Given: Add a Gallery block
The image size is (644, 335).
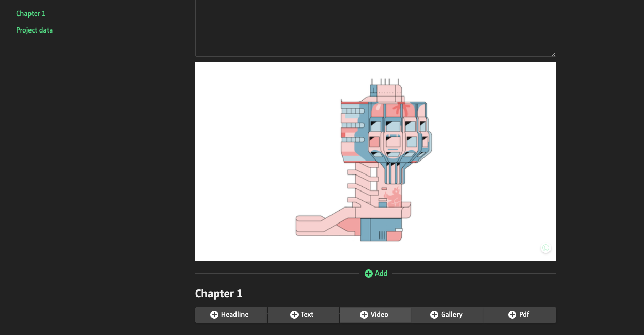Looking at the screenshot, I should point(448,314).
